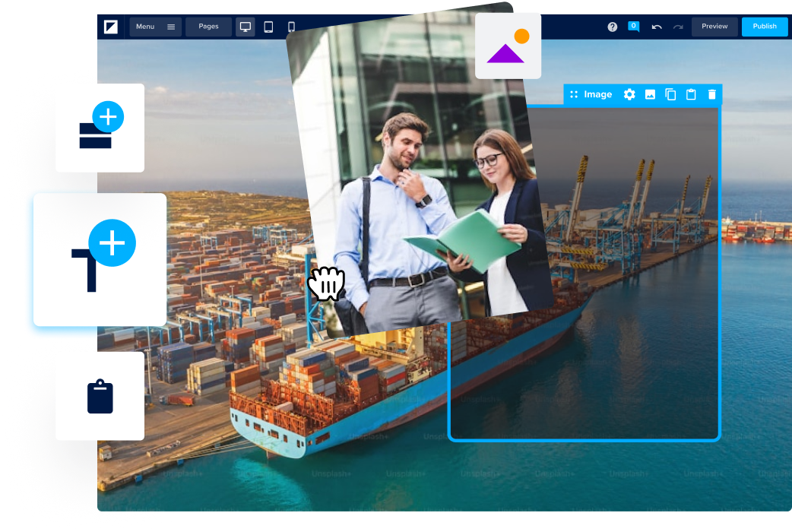Undo the last action
This screenshot has width=792, height=532.
(657, 27)
